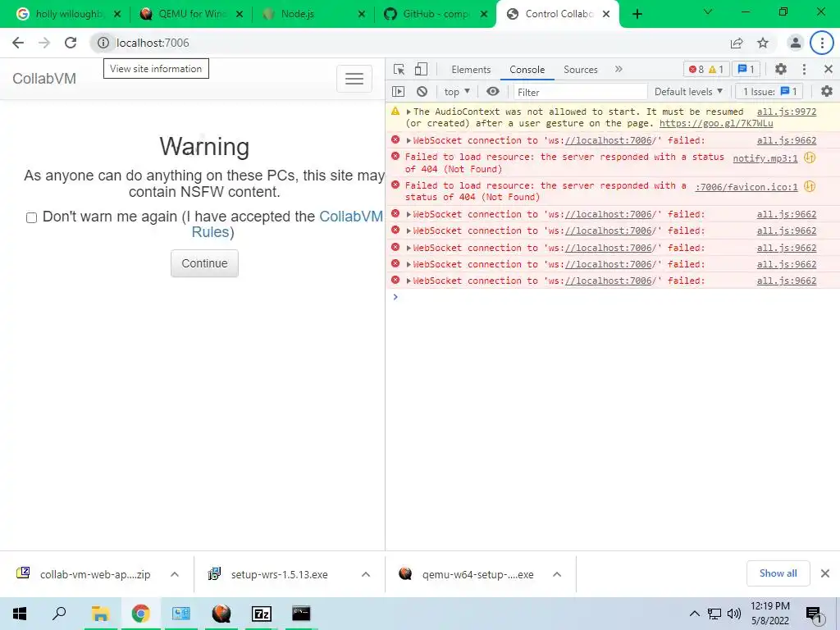Open the Default levels dropdown
Screen dimensions: 840x630
[688, 92]
